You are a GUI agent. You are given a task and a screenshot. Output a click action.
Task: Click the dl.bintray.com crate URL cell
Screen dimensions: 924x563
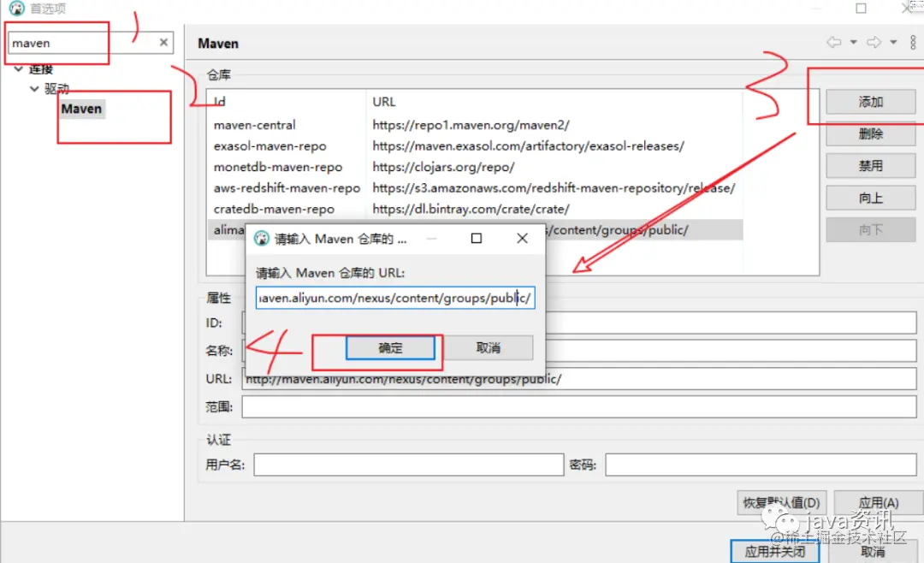[x=471, y=209]
